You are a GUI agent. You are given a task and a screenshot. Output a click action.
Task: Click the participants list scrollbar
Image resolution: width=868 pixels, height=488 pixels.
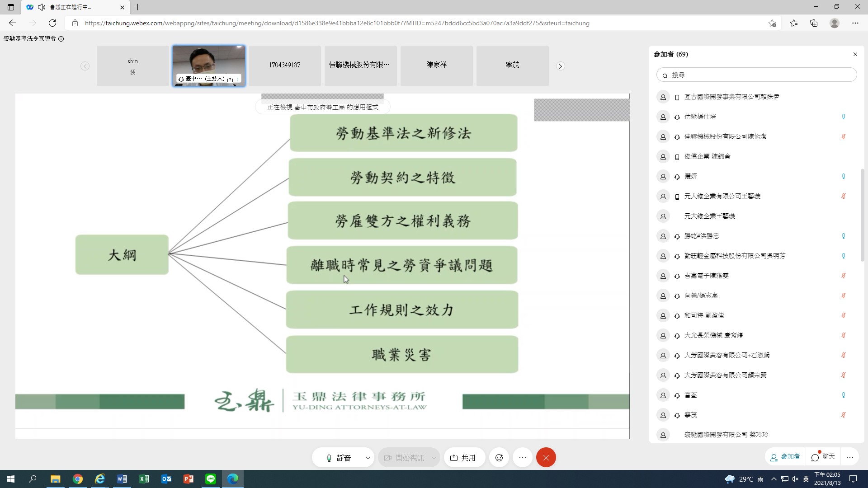pos(862,215)
